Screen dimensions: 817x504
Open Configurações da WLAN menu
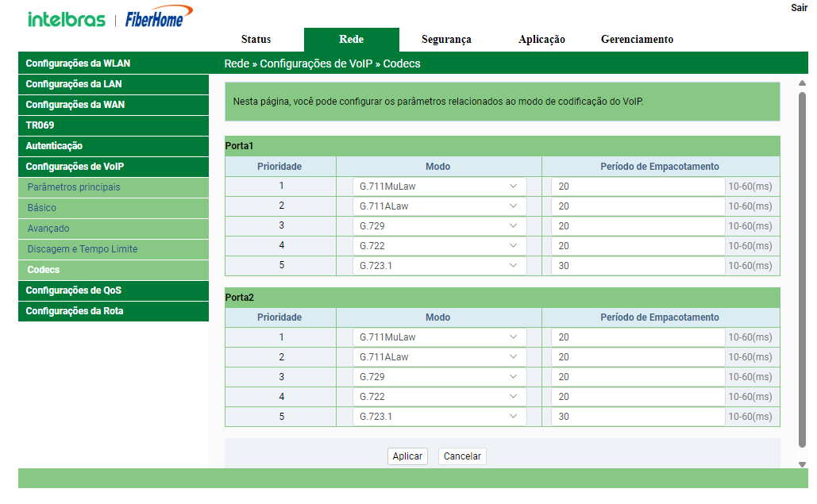[114, 63]
